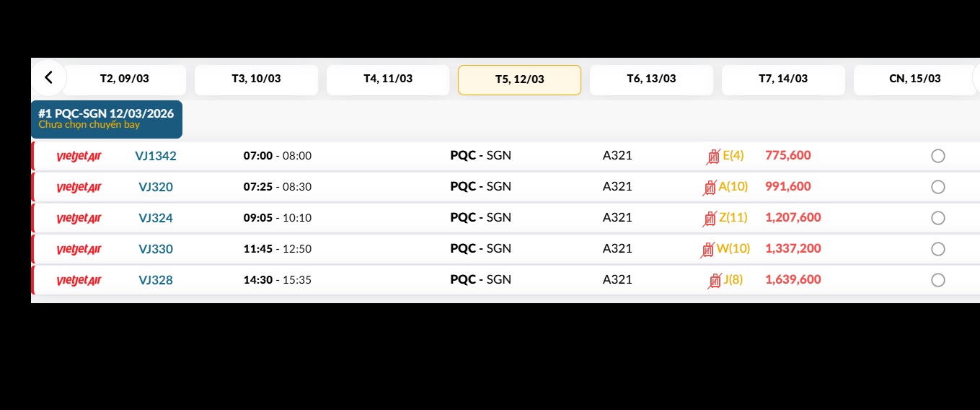Click the VJ320 flight number link
Viewport: 980px width, 410px height.
coord(156,187)
